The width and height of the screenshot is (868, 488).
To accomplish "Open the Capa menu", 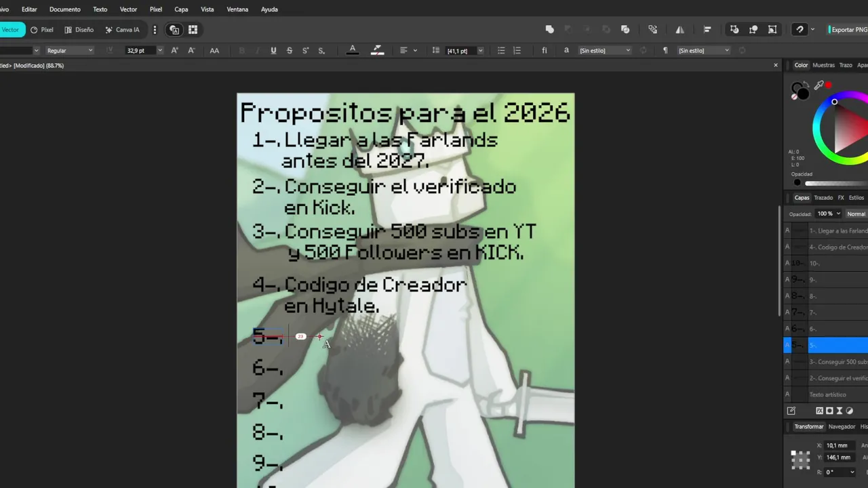I will 181,9.
